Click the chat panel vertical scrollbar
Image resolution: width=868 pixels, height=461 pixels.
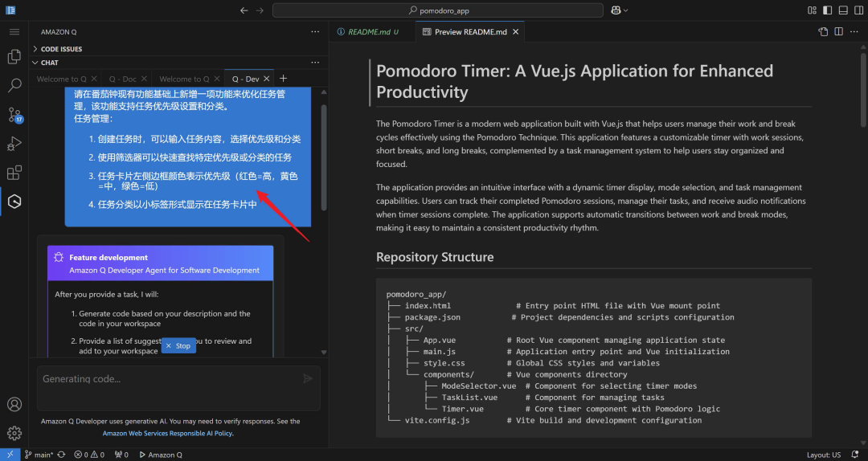(324, 157)
